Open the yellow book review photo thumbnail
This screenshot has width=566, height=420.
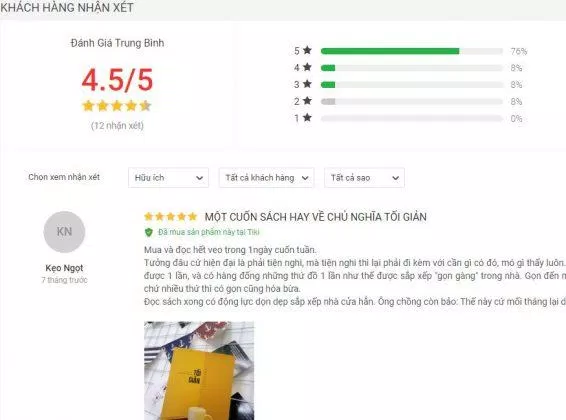199,371
